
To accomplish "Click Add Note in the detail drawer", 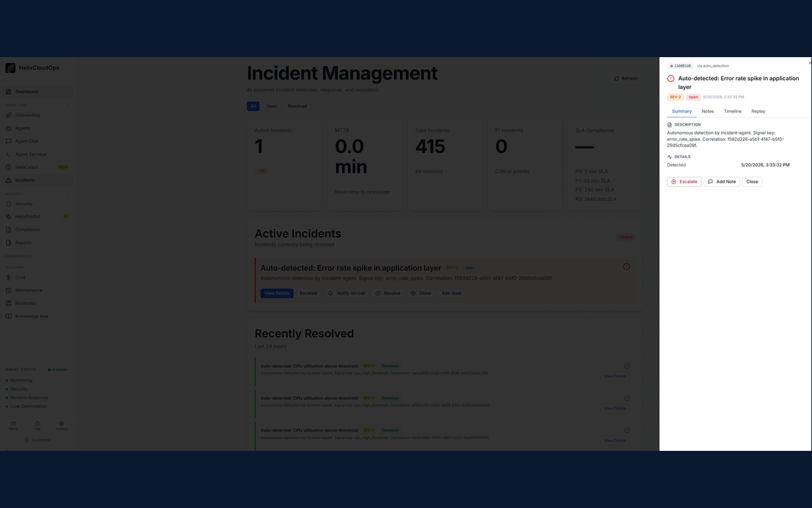I will 721,182.
